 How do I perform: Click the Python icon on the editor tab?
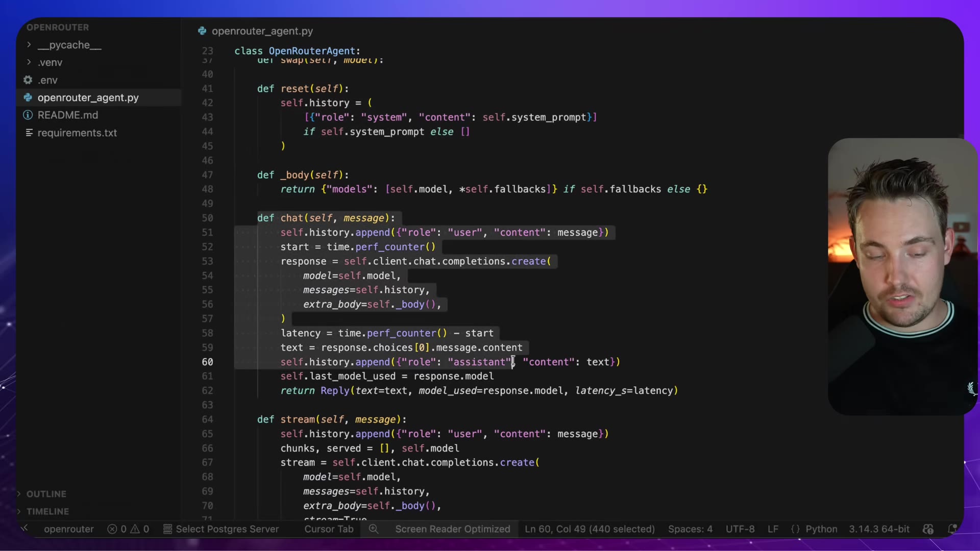pos(202,31)
